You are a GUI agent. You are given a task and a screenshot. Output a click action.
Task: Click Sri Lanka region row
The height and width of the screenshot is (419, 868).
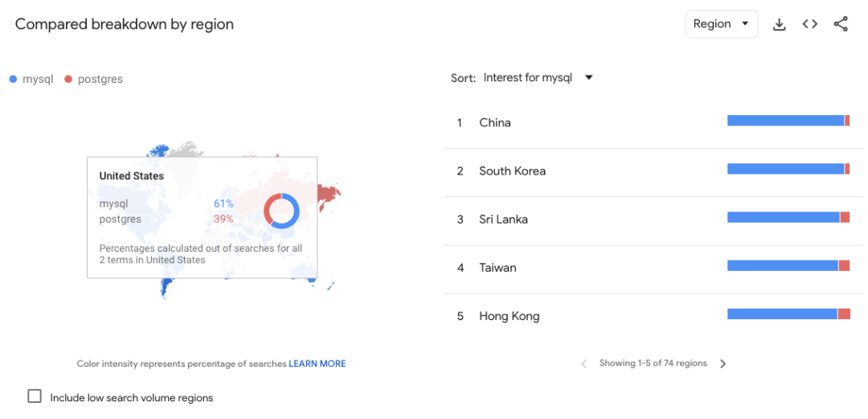pyautogui.click(x=503, y=220)
